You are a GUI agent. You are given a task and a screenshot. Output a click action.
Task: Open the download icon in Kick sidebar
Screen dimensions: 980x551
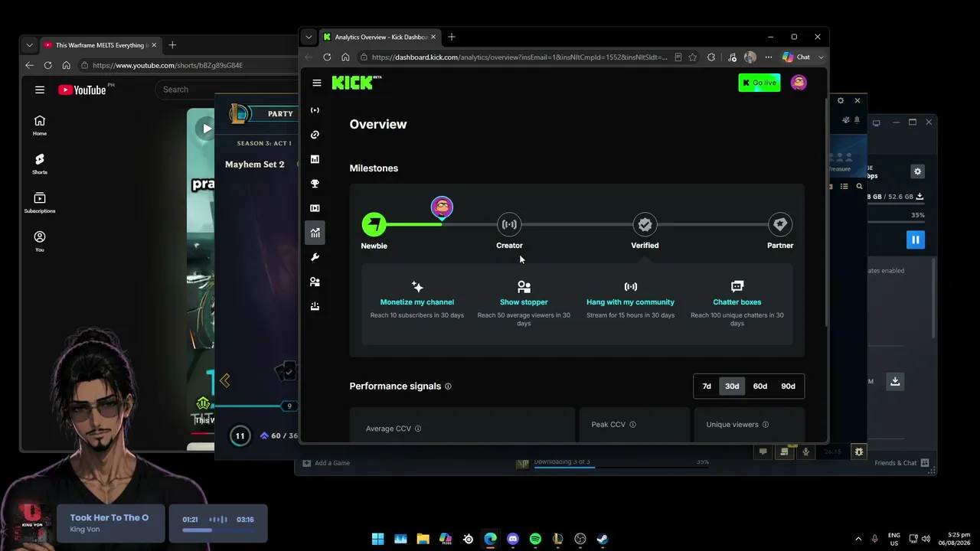click(315, 306)
